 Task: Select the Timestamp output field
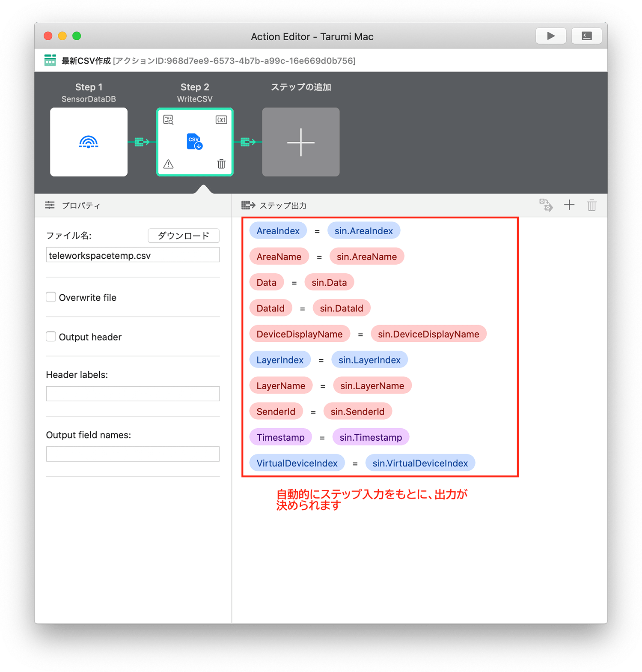coord(281,437)
